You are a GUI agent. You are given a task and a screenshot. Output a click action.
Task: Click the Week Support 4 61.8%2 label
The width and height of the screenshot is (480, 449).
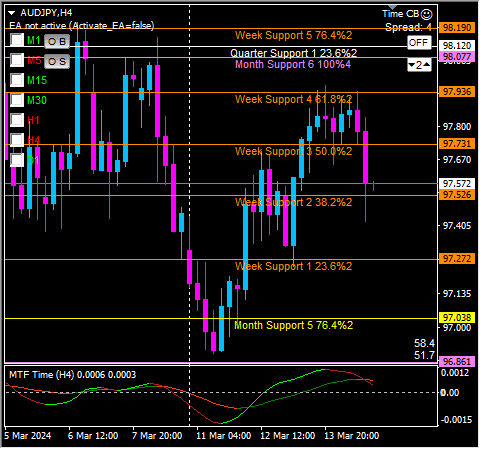[x=293, y=99]
